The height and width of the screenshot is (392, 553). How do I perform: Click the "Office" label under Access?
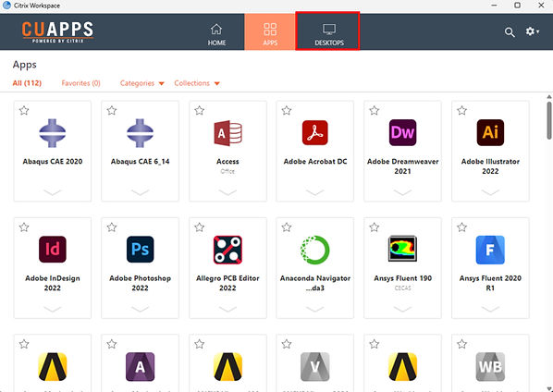coord(227,171)
